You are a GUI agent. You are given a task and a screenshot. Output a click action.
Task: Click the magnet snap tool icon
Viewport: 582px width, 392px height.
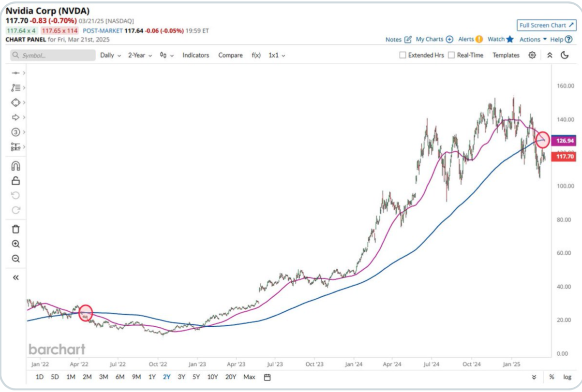pyautogui.click(x=15, y=166)
